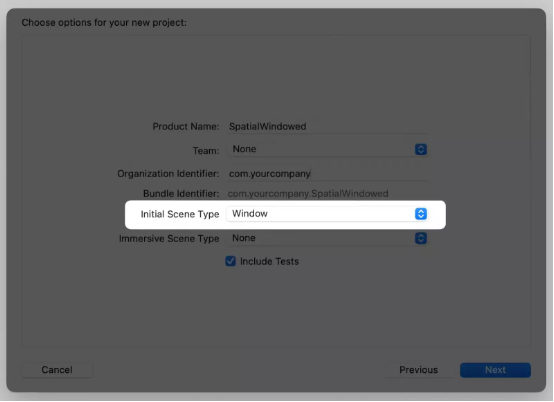Screen dimensions: 554x402
Task: Click the Product Name label
Action: (x=186, y=126)
